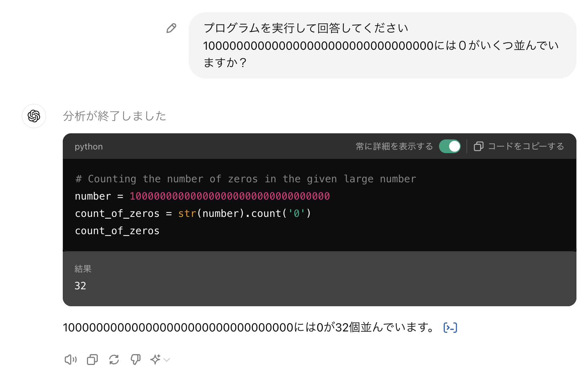Open the code output via the blue terminal icon
The height and width of the screenshot is (379, 588).
pyautogui.click(x=449, y=327)
